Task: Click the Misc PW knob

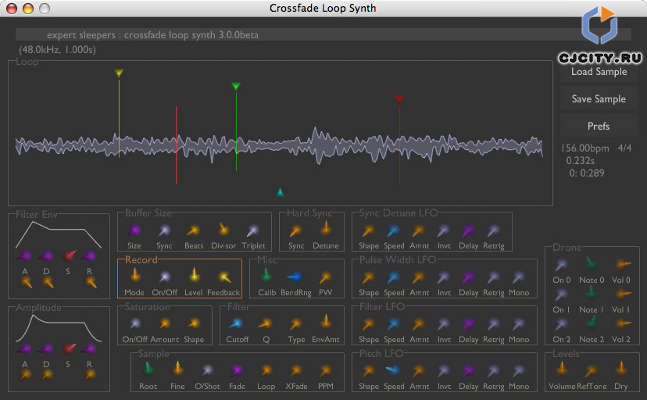Action: pyautogui.click(x=325, y=277)
